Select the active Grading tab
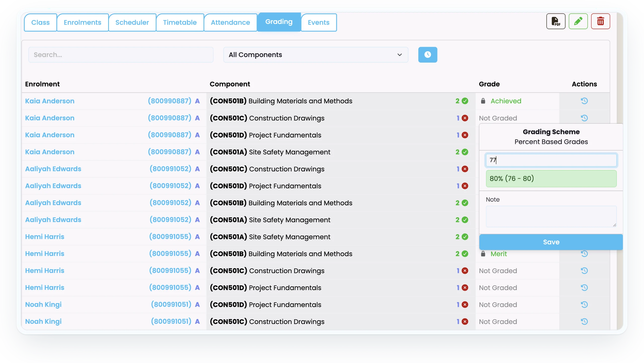The height and width of the screenshot is (363, 644). tap(279, 22)
